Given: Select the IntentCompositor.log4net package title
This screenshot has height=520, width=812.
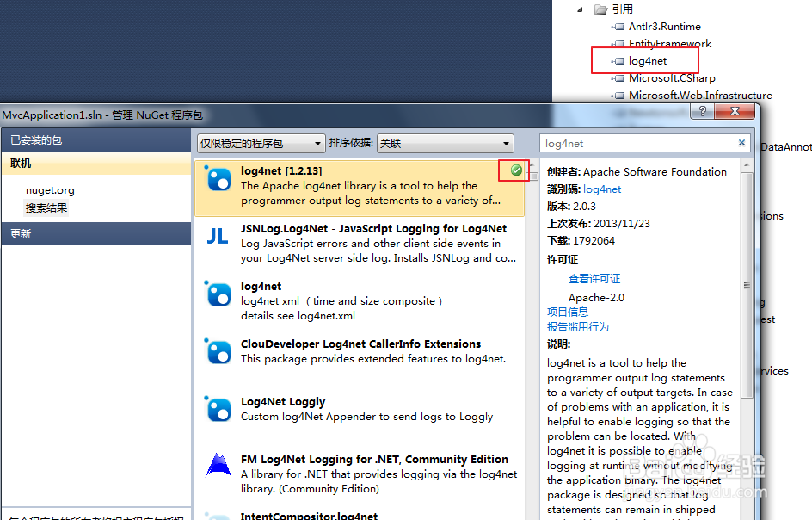Looking at the screenshot, I should click(309, 516).
